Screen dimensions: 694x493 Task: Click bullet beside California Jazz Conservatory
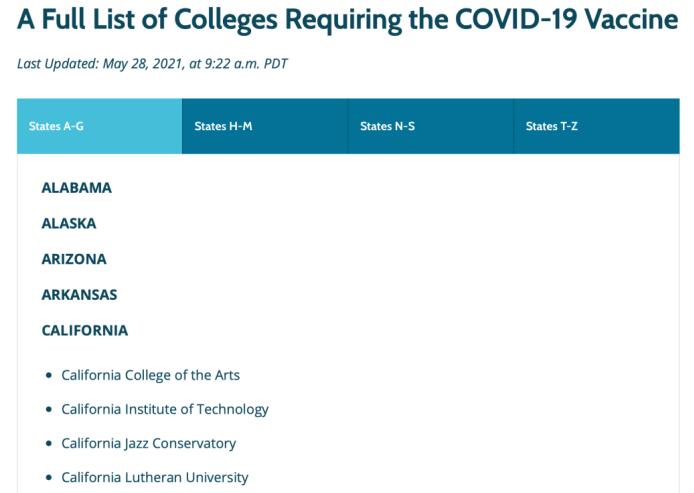pyautogui.click(x=49, y=444)
